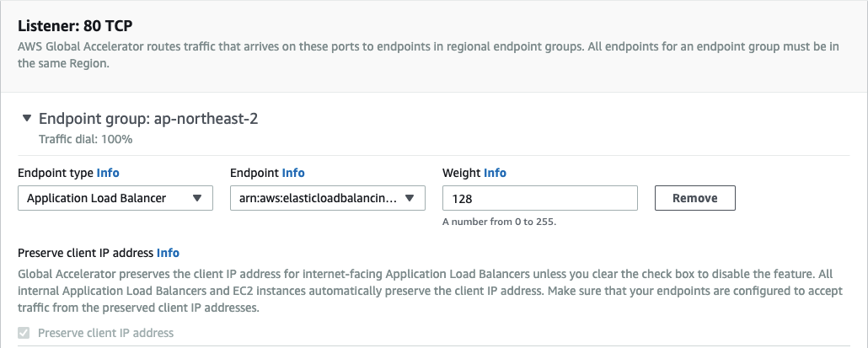Screen dimensions: 868x348
Task: Click the Weight field label
Action: [461, 173]
